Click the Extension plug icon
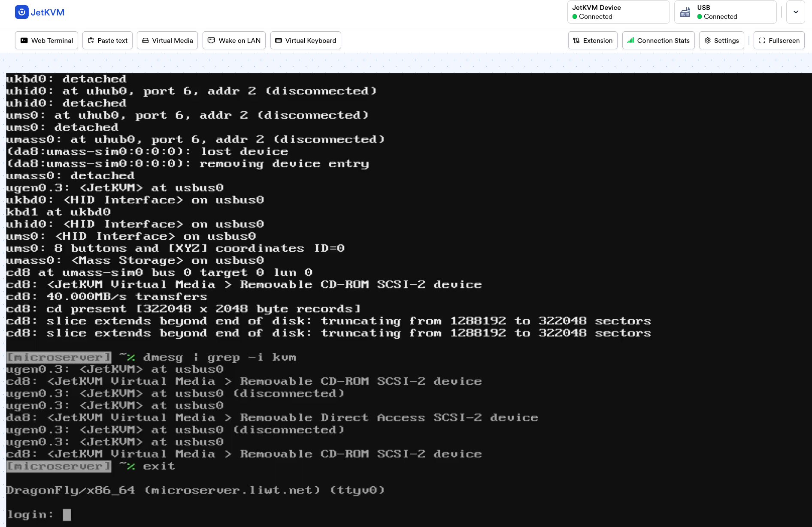This screenshot has height=527, width=812. pos(576,40)
